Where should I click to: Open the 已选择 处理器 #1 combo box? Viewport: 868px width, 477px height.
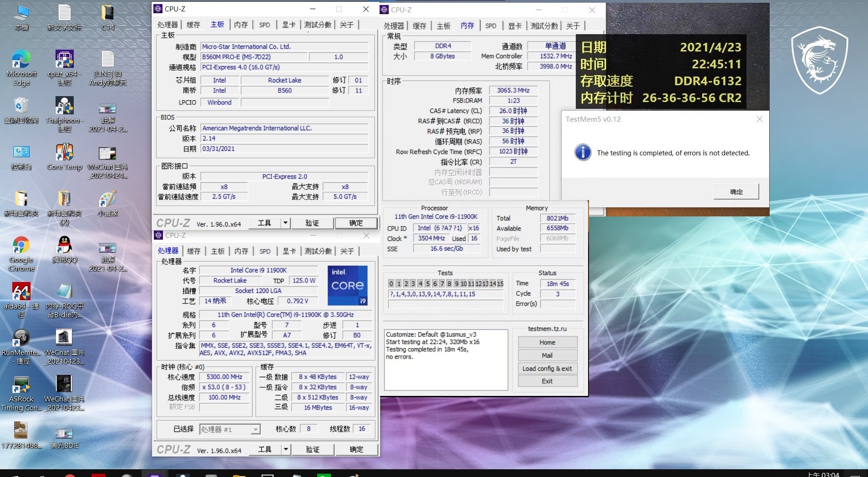tap(230, 429)
